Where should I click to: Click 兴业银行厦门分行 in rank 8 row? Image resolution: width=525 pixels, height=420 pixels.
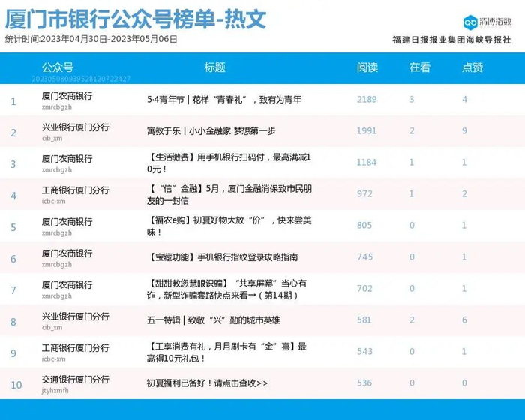[x=75, y=316]
